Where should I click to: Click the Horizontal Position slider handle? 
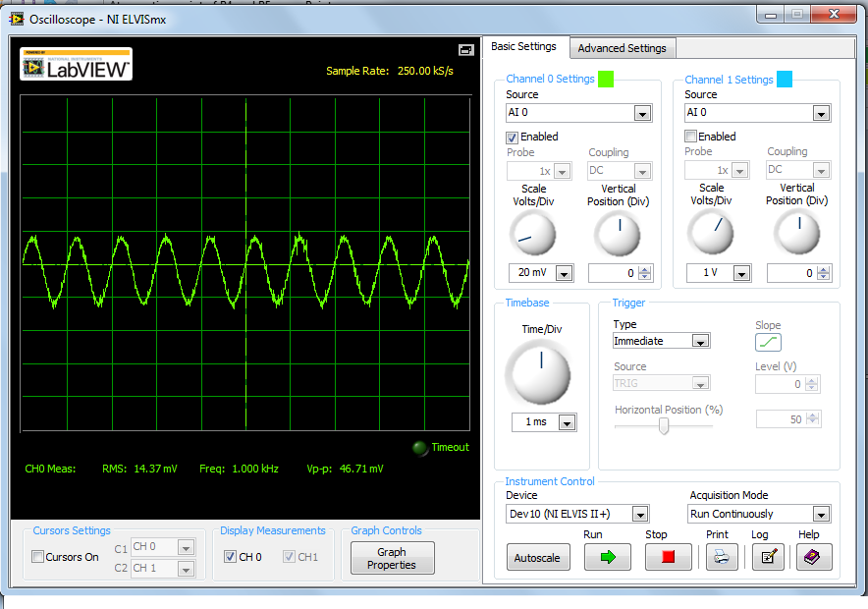coord(663,425)
